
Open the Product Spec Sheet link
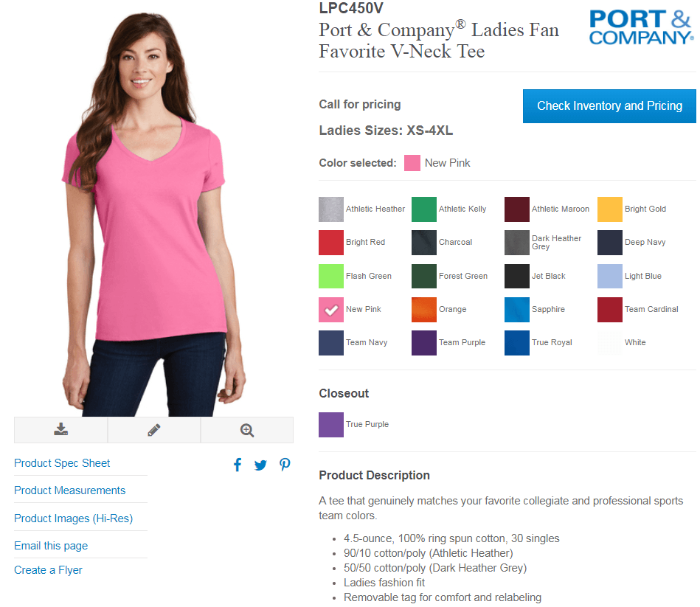(x=62, y=463)
